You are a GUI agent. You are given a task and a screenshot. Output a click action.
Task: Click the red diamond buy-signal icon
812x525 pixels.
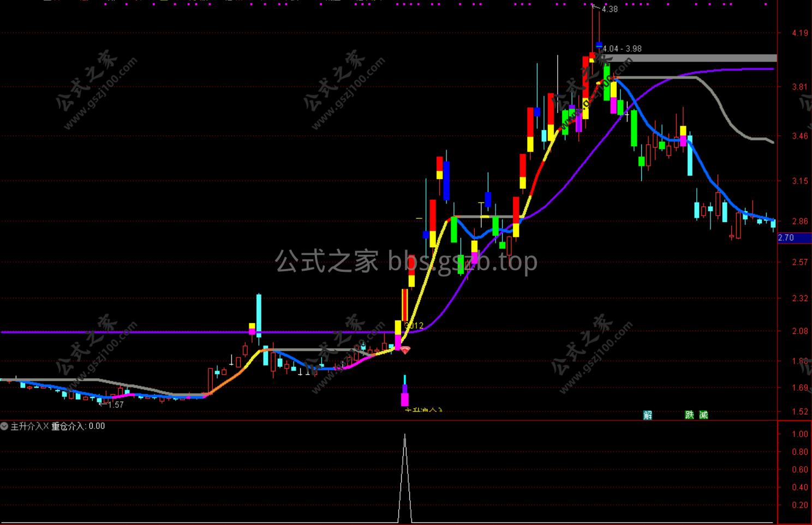(405, 350)
